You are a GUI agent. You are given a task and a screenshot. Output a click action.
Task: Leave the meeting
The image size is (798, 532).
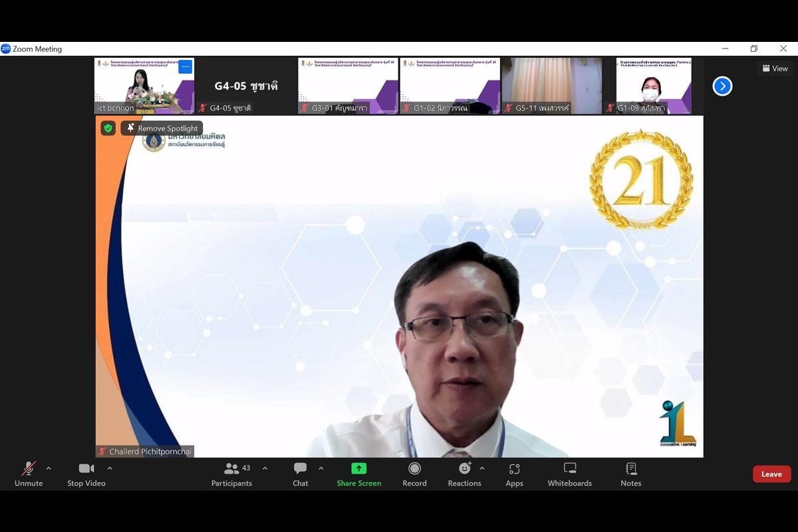(771, 474)
